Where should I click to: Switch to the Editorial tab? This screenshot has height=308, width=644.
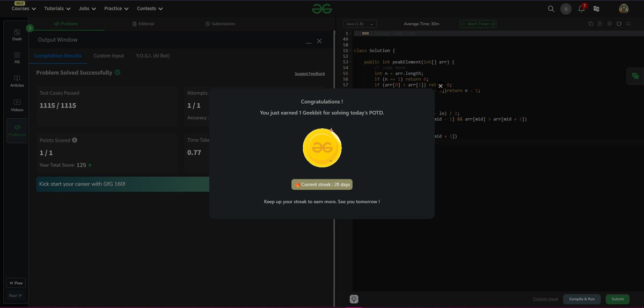tap(143, 24)
